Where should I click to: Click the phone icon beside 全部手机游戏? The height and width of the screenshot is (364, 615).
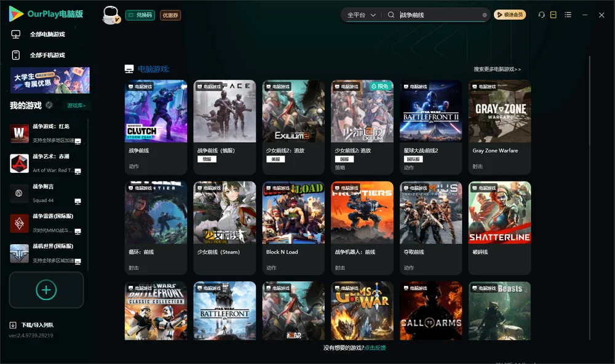[x=16, y=55]
